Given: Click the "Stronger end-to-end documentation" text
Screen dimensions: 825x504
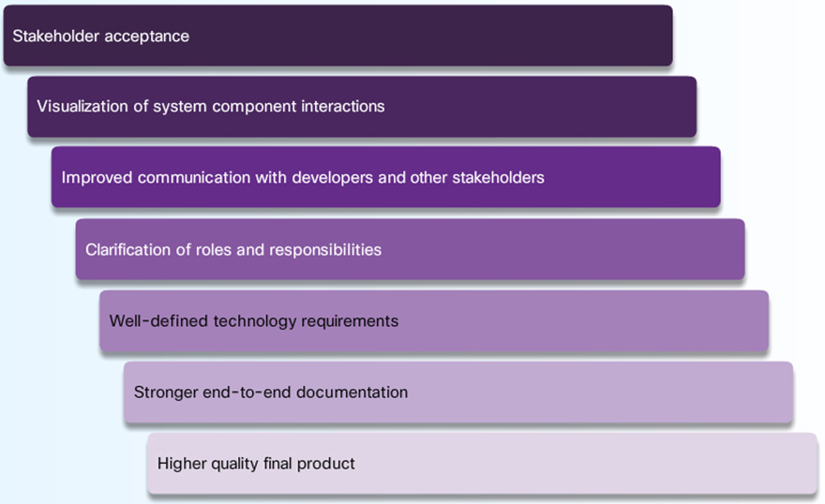Looking at the screenshot, I should point(270,393).
